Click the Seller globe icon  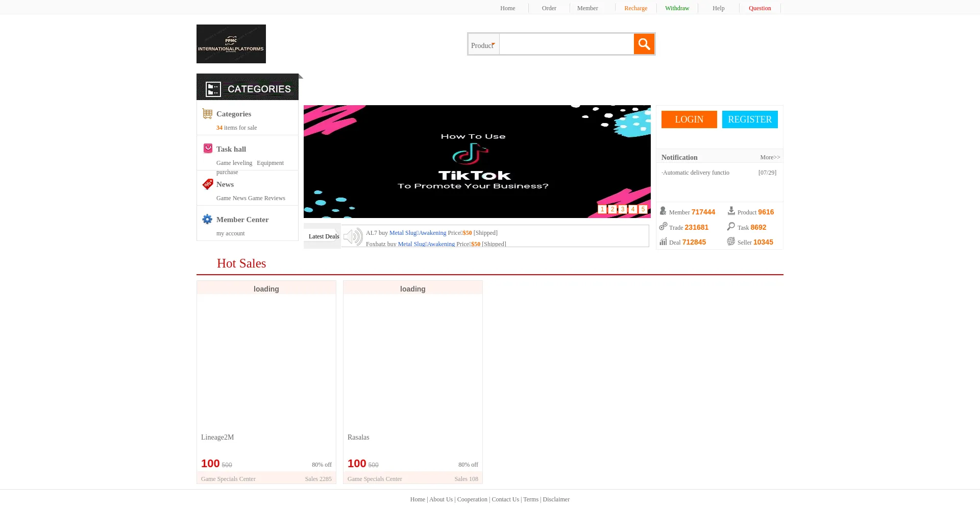pyautogui.click(x=731, y=241)
